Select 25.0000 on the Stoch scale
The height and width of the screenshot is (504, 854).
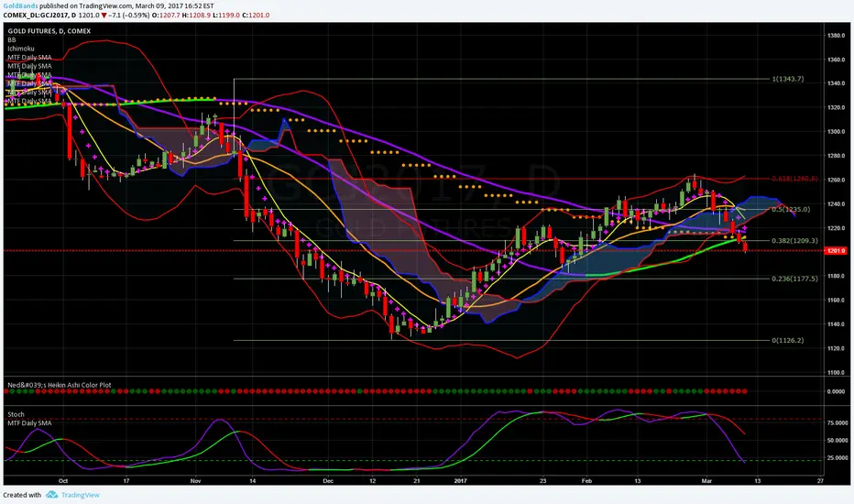(838, 457)
